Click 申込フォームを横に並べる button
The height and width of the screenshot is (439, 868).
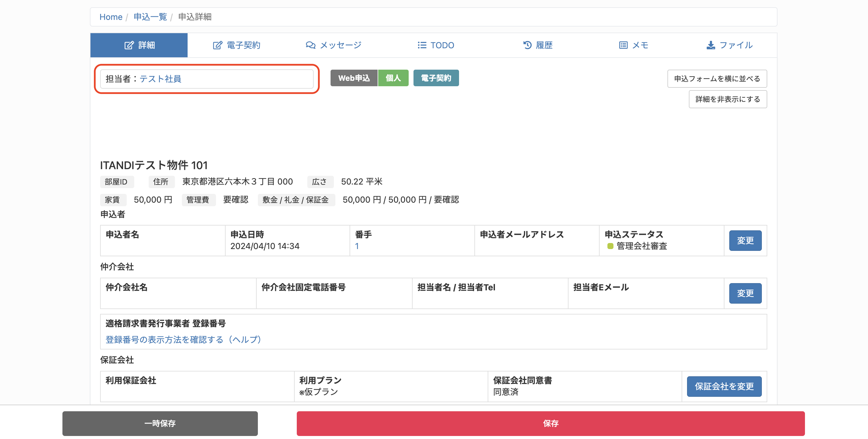tap(717, 79)
